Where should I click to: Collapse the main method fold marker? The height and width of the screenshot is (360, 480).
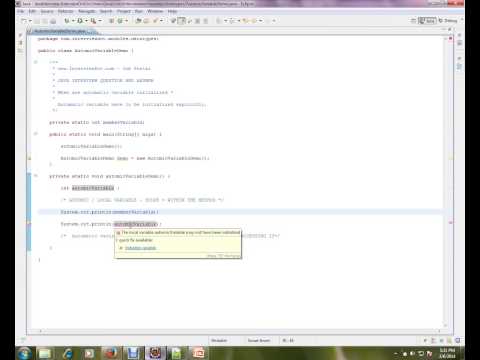36,134
